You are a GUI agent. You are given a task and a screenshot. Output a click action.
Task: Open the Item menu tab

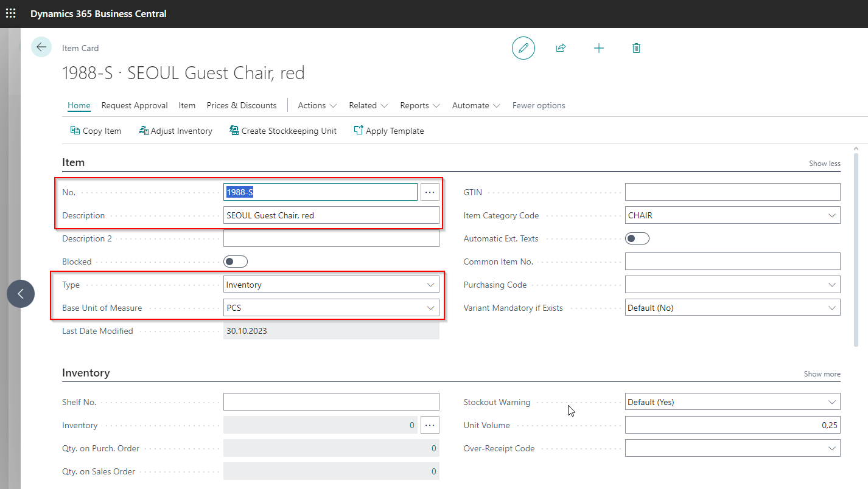click(x=187, y=105)
